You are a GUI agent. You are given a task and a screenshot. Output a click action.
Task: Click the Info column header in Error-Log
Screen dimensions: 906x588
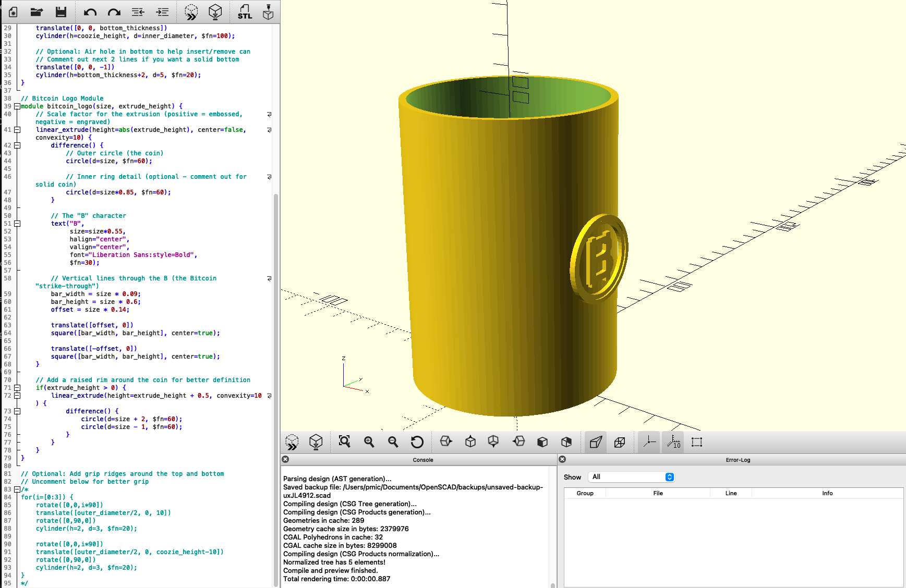827,493
